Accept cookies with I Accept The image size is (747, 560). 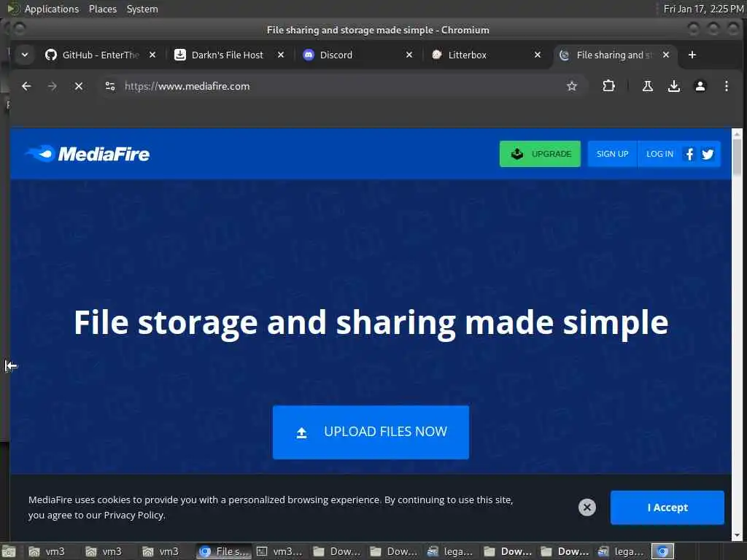[x=667, y=507]
